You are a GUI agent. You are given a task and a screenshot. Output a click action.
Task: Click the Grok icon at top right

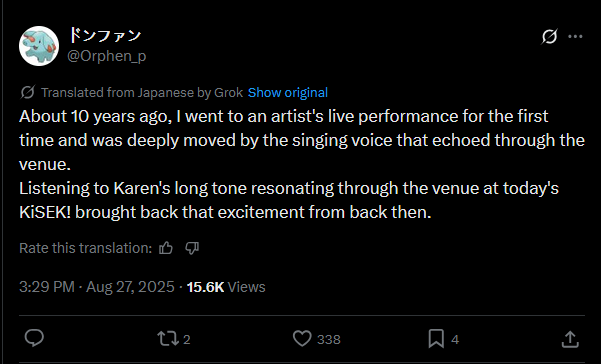pos(549,37)
